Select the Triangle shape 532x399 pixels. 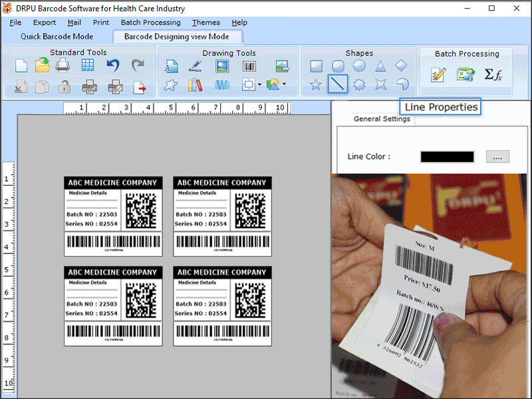click(380, 66)
